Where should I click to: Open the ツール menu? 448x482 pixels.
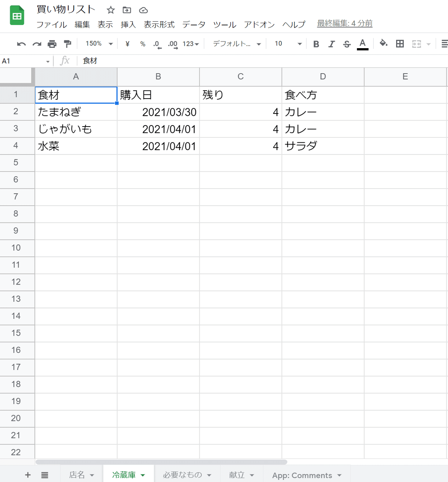[x=225, y=25]
